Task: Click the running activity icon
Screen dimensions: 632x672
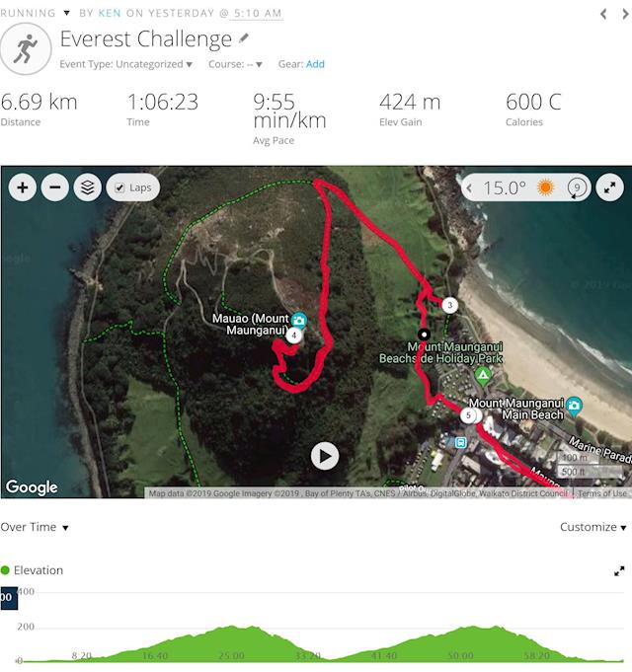Action: 26,49
